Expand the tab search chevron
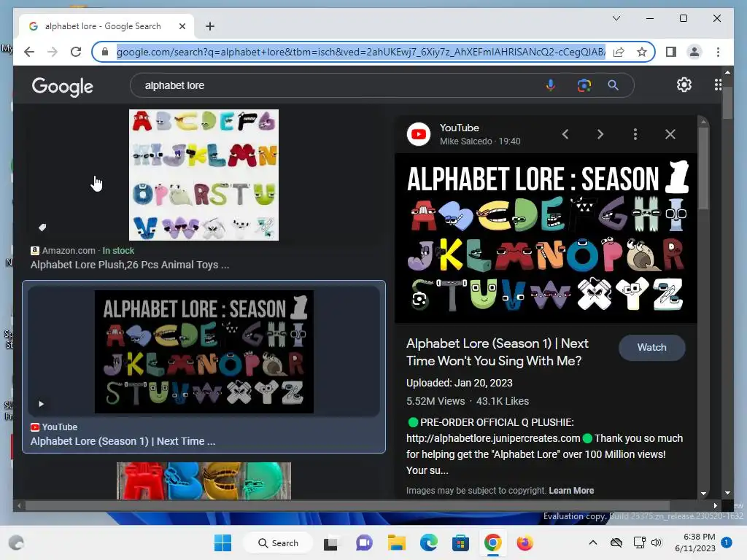 point(616,18)
